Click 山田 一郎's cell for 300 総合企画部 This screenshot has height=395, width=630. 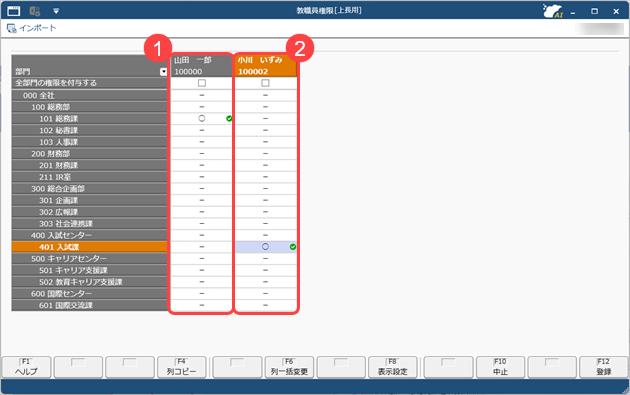tap(202, 188)
